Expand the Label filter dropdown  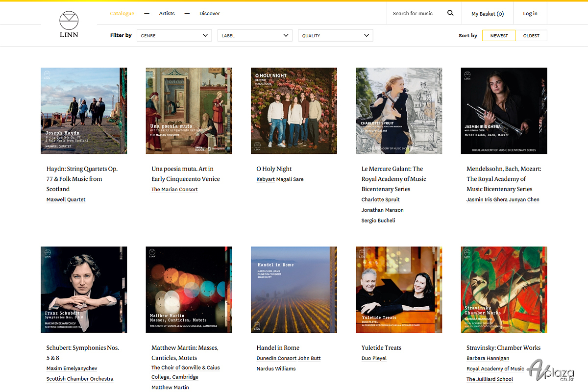[x=254, y=35]
